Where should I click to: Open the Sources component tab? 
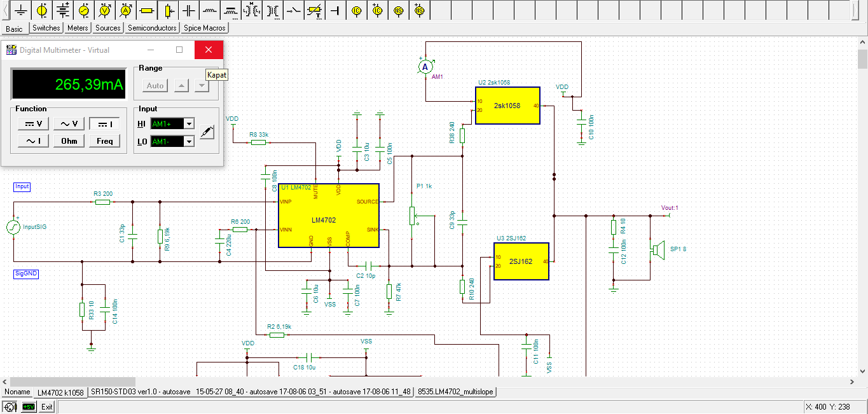coord(108,28)
